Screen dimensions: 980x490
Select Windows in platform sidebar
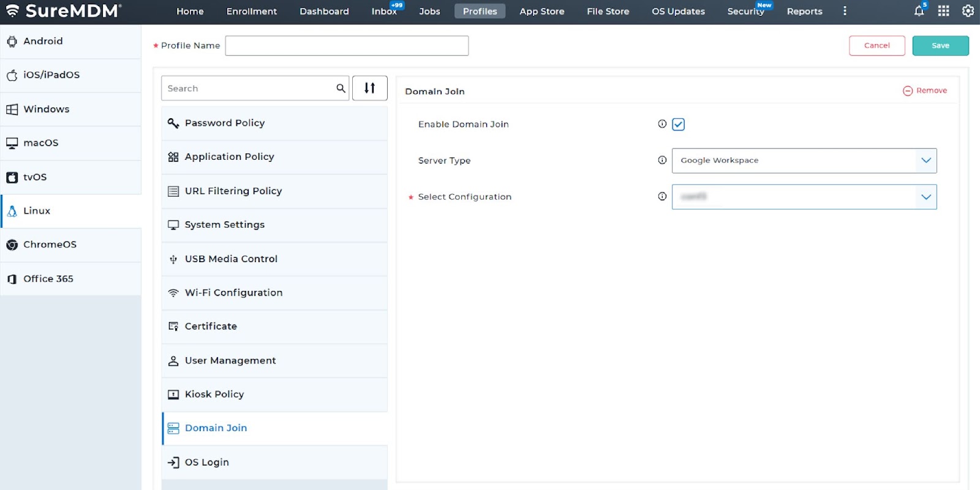pyautogui.click(x=70, y=109)
